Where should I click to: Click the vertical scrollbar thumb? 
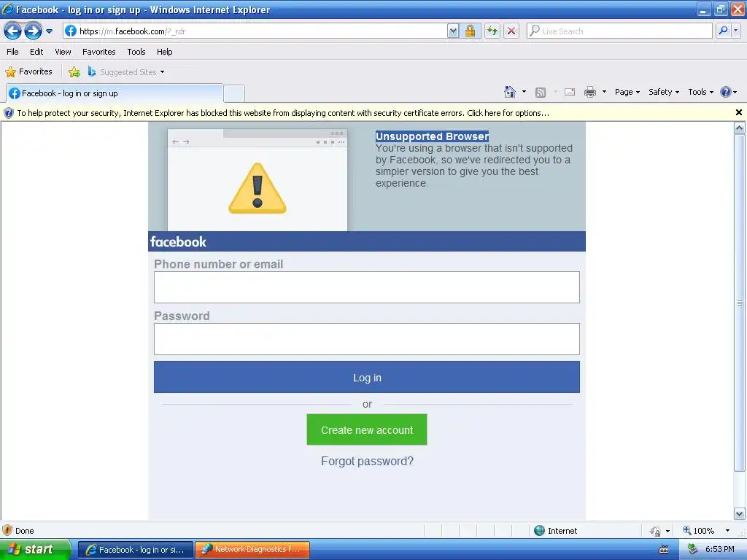(x=740, y=303)
